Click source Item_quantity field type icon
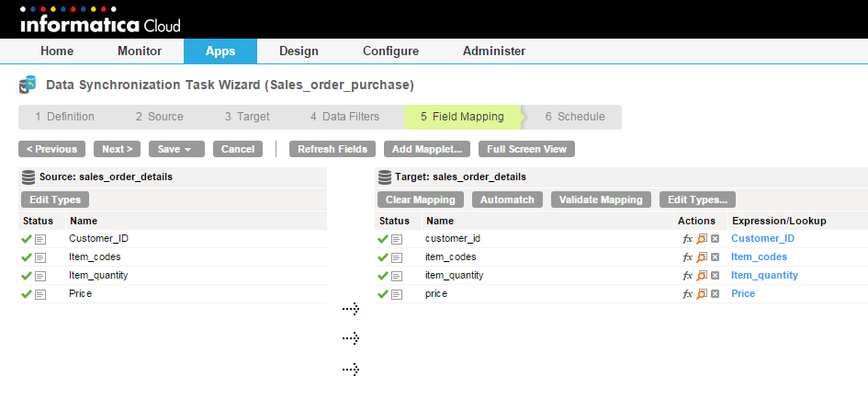Image resolution: width=868 pixels, height=399 pixels. pos(40,277)
